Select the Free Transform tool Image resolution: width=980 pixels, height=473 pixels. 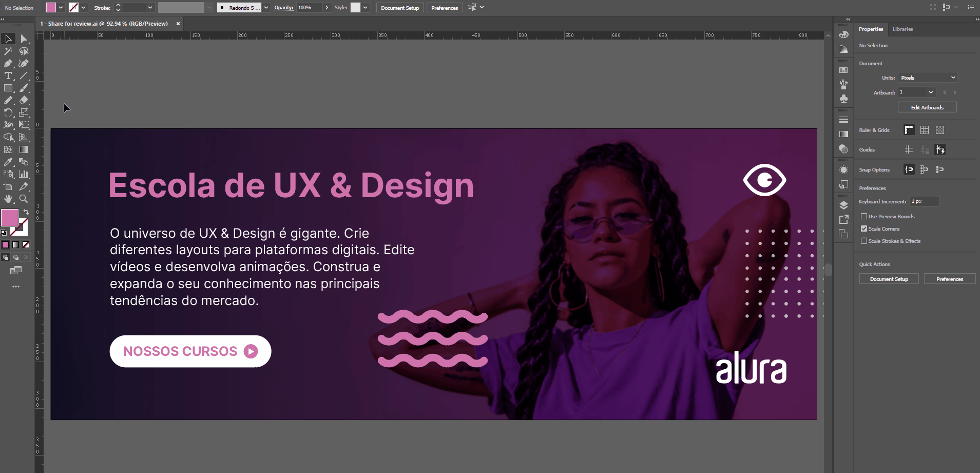coord(24,125)
